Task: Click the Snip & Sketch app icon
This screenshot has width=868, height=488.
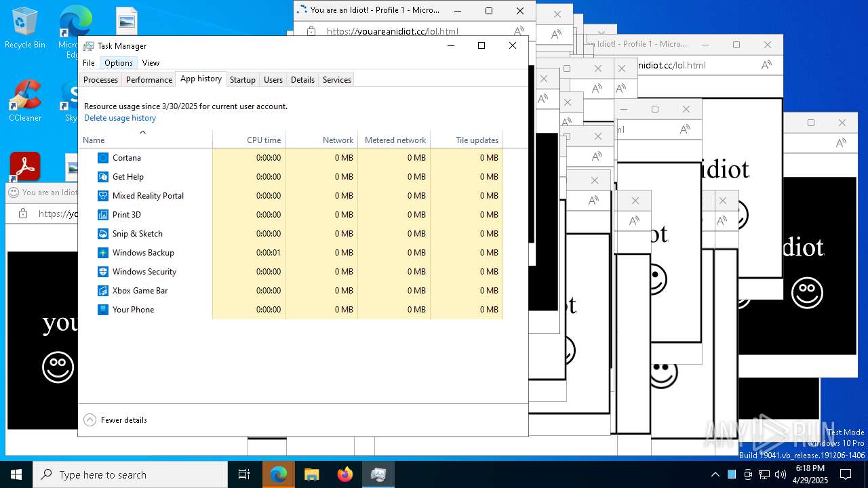Action: click(x=103, y=234)
